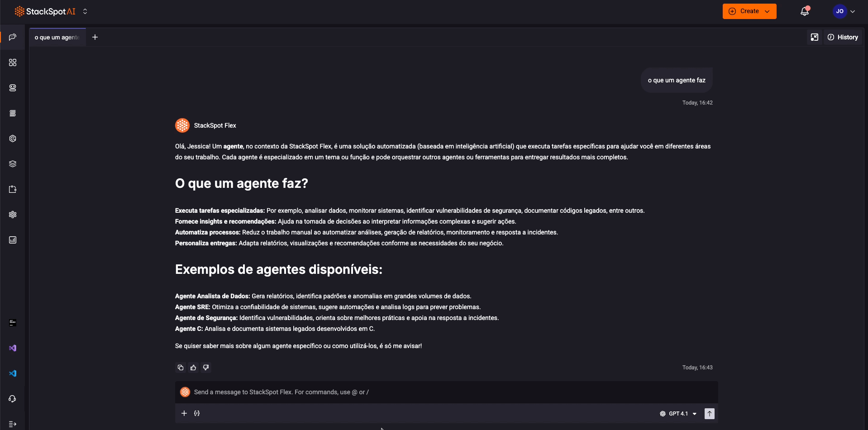Expand the chat to fullscreen
The height and width of the screenshot is (430, 868).
tap(814, 37)
